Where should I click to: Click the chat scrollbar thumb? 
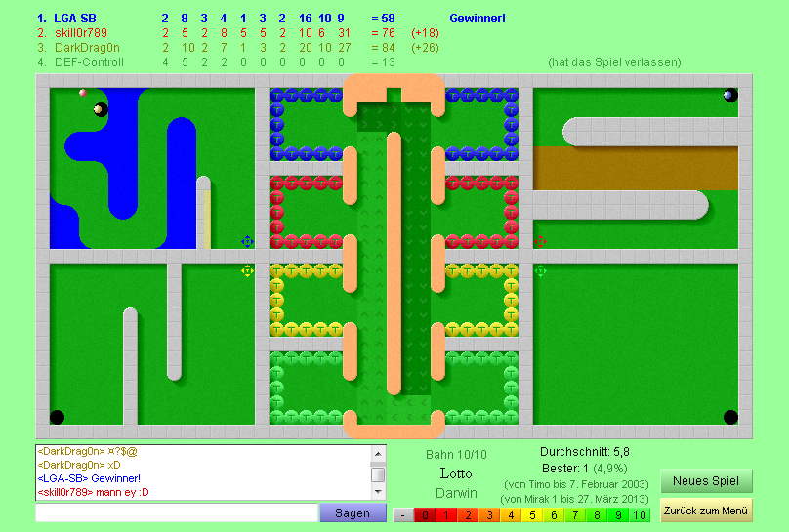(378, 474)
